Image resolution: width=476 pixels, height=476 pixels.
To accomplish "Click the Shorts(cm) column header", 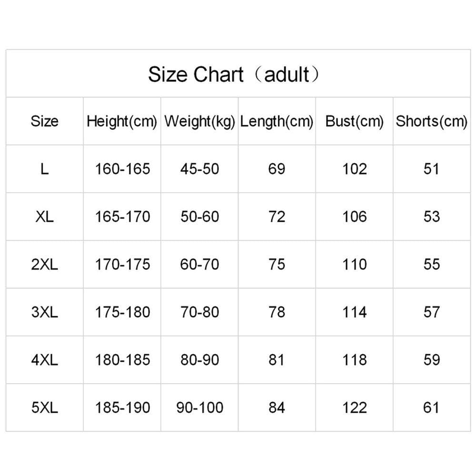I will (x=431, y=121).
